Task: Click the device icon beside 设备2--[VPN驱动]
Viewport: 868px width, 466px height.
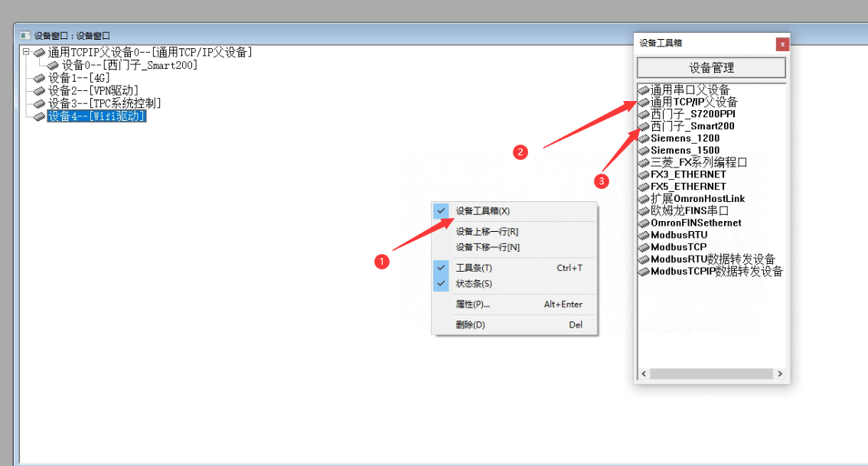Action: tap(39, 91)
